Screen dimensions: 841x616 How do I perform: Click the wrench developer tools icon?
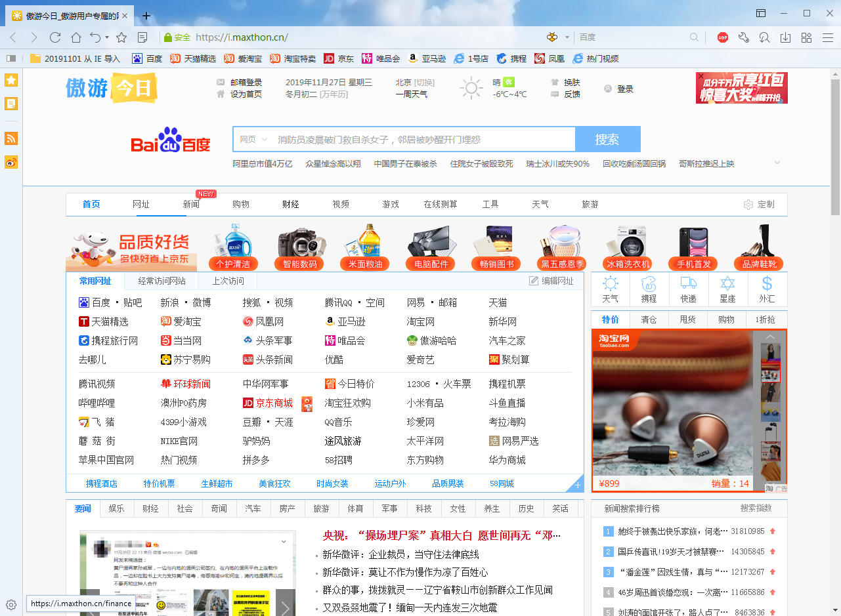pos(744,37)
